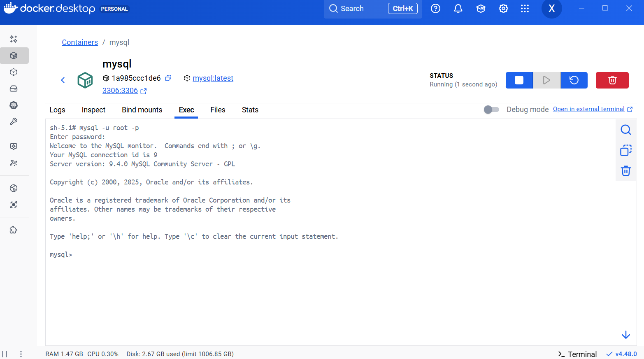
Task: Open the sidebar icon below Docker Hub
Action: [14, 205]
